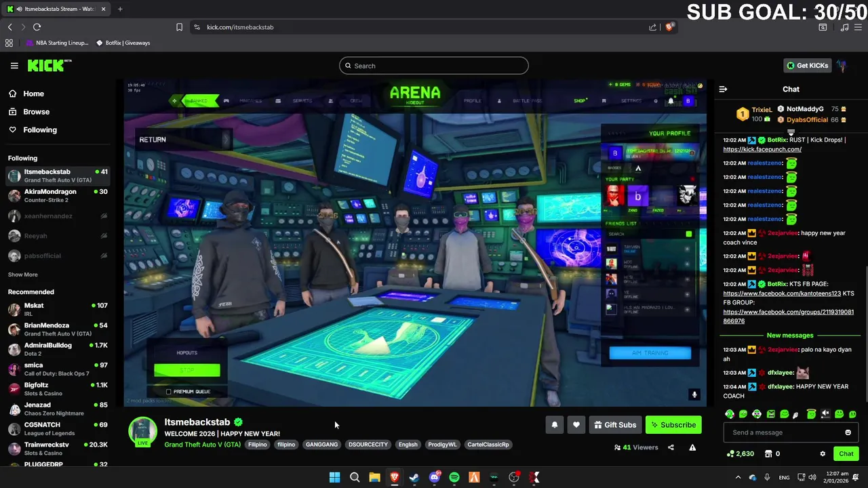Open Browse in the sidebar
This screenshot has height=488, width=868.
pyautogui.click(x=36, y=112)
